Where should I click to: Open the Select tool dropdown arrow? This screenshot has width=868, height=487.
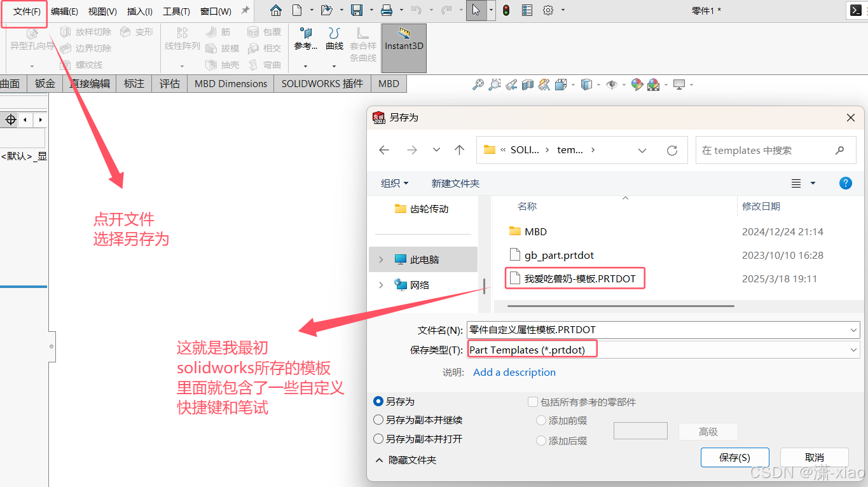click(x=492, y=10)
